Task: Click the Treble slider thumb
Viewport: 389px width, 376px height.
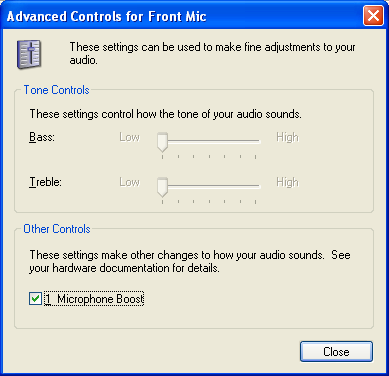Action: pos(162,187)
